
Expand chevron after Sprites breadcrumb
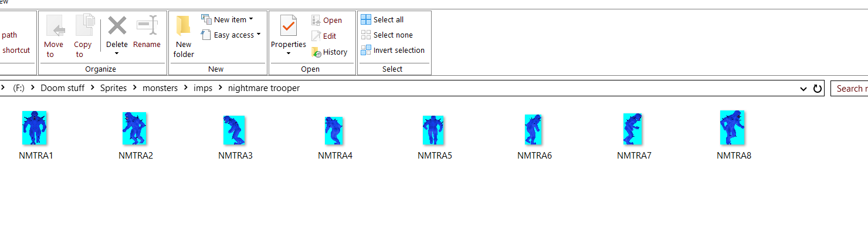pos(134,88)
